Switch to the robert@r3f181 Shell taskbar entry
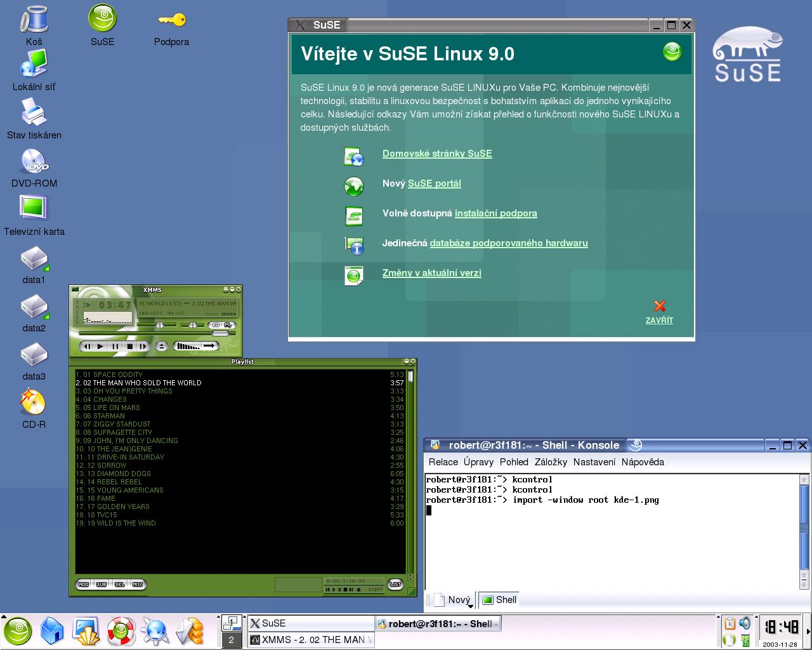This screenshot has height=650, width=812. pos(439,623)
